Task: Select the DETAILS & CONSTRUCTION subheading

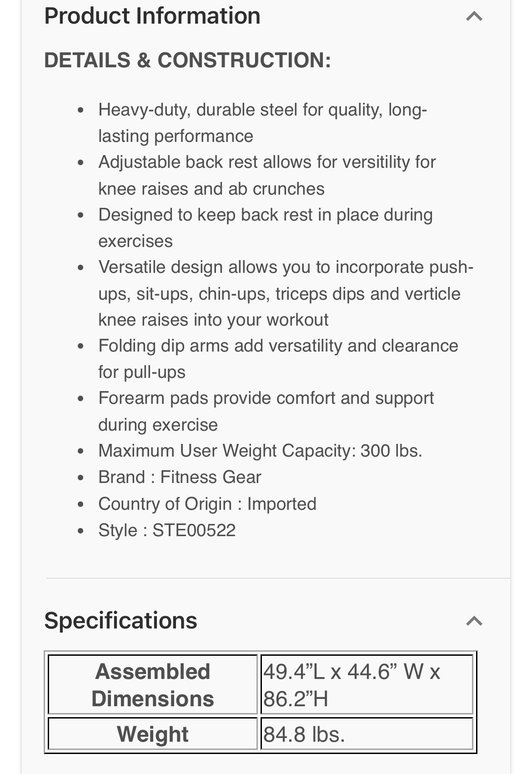Action: pos(187,60)
